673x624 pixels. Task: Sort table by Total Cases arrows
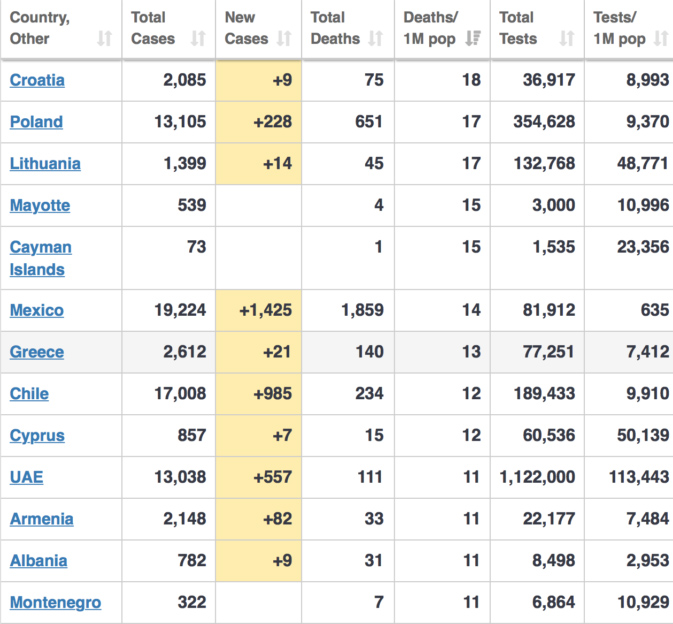(197, 39)
